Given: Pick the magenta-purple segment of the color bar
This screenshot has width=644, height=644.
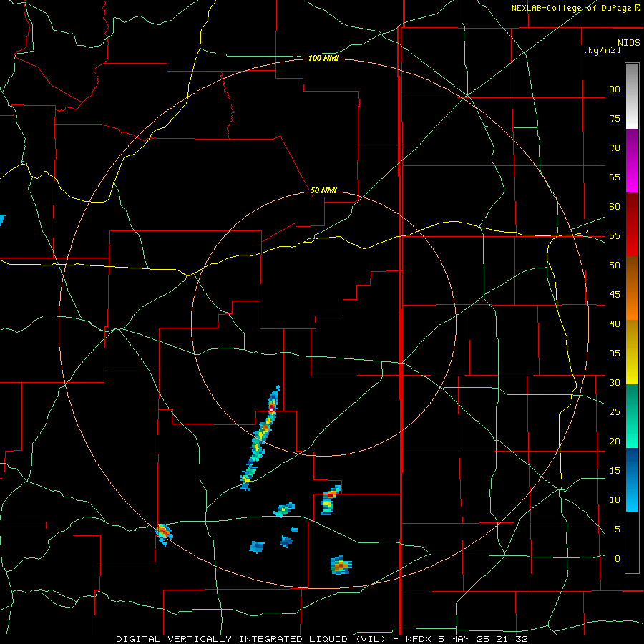Looking at the screenshot, I should tap(632, 160).
